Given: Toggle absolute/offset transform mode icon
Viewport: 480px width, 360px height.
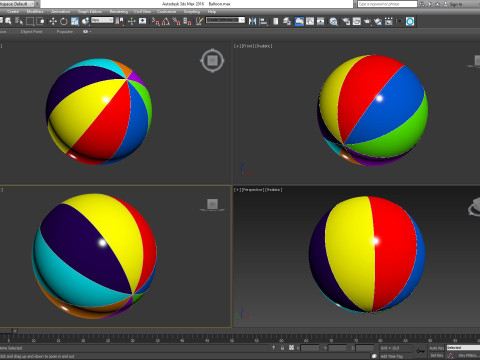Looking at the screenshot, I should point(291,348).
